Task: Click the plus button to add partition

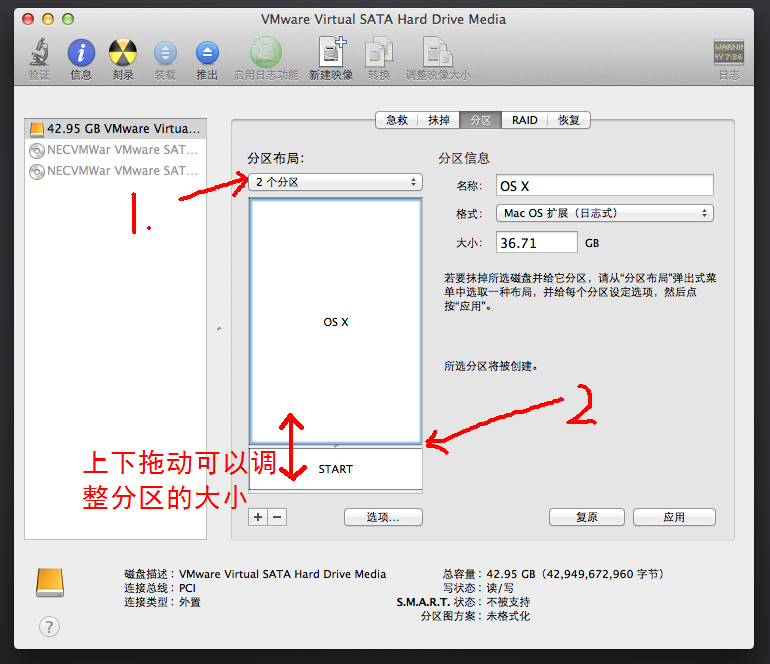Action: point(258,517)
